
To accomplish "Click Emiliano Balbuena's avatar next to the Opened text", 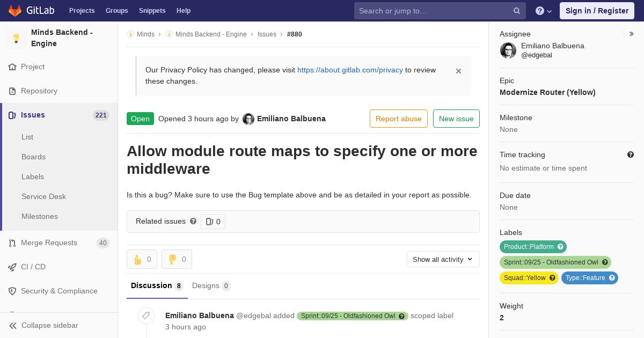I will (248, 119).
